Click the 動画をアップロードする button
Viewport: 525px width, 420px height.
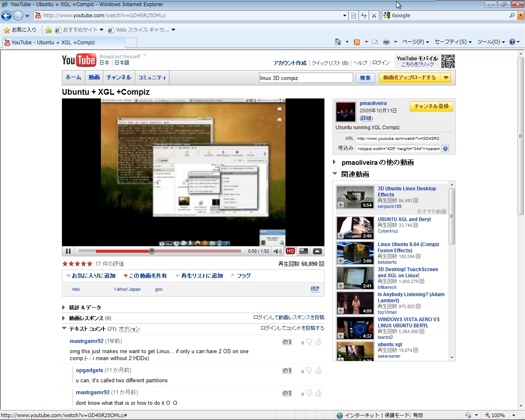409,78
